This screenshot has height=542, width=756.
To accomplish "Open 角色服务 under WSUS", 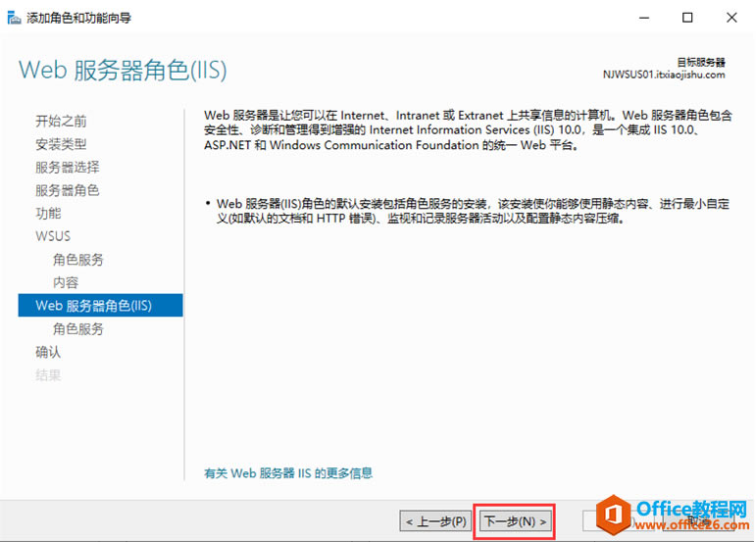I will [78, 260].
